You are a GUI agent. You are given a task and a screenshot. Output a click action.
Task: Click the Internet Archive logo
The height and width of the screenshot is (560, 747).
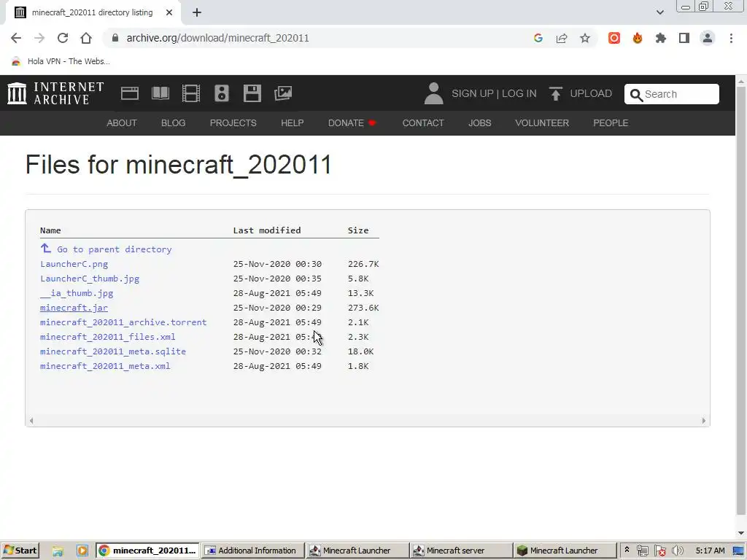point(55,93)
